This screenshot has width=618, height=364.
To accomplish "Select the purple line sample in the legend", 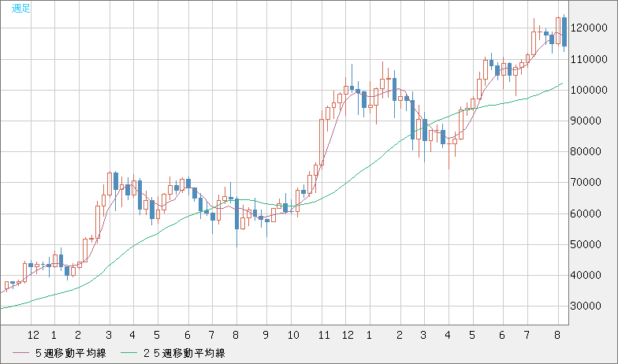I will click(20, 353).
